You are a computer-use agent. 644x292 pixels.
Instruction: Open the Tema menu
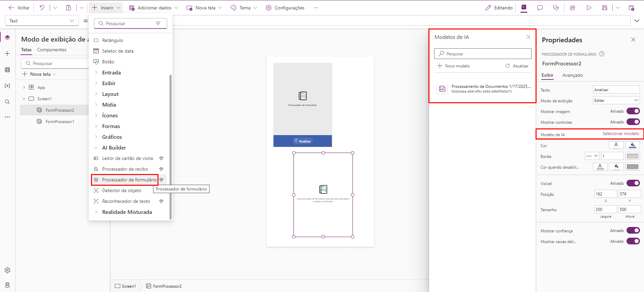[x=244, y=8]
